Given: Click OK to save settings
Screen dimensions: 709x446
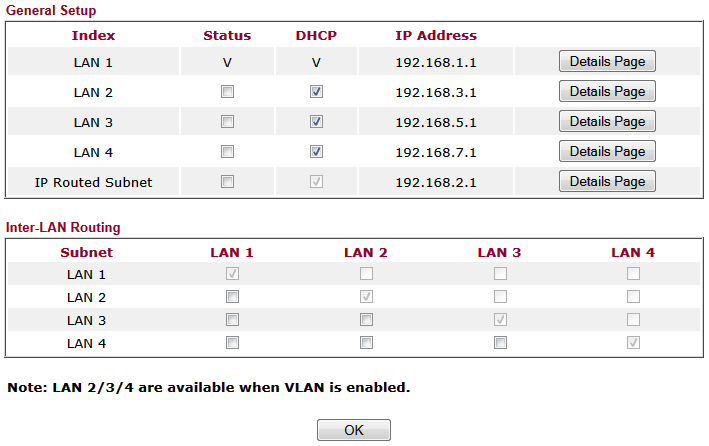Looking at the screenshot, I should tap(354, 430).
